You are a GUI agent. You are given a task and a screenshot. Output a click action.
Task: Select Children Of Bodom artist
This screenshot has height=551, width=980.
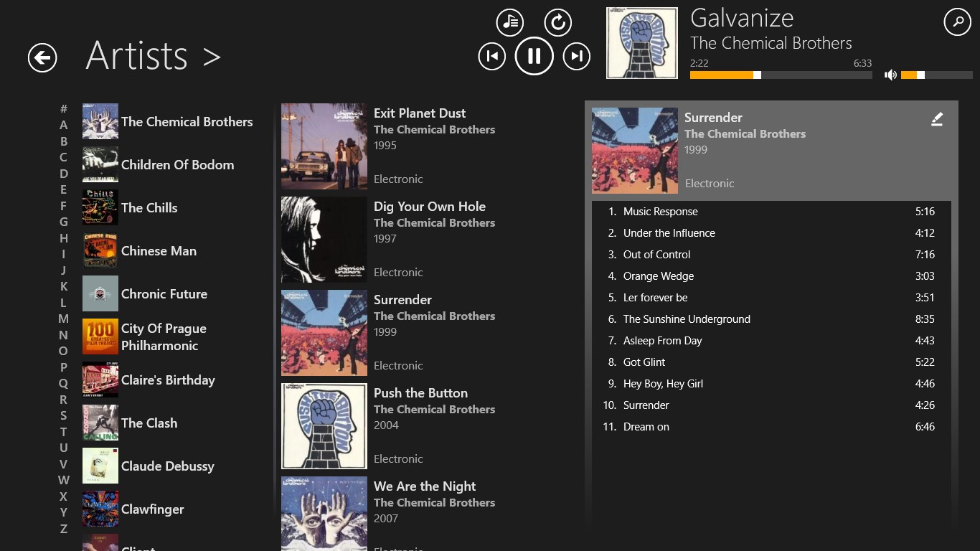177,165
